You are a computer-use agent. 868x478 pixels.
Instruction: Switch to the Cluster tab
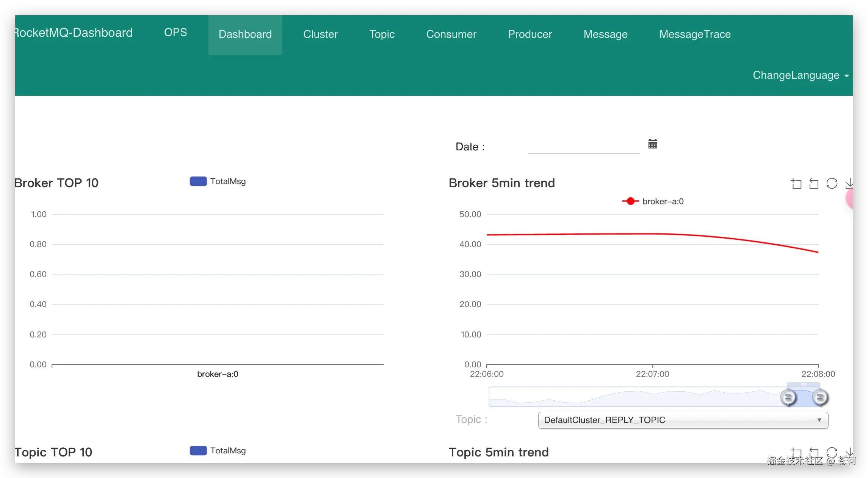[320, 34]
